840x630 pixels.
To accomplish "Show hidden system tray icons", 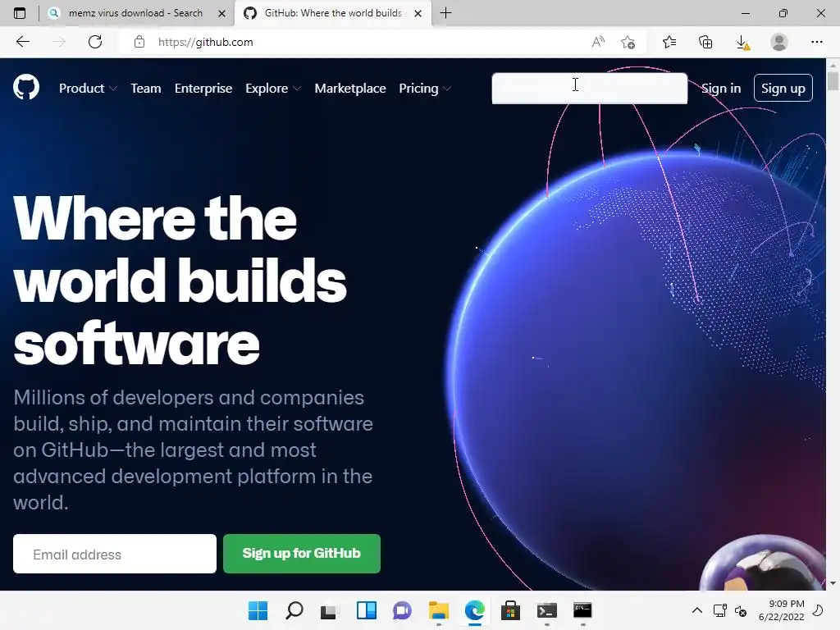I will (x=697, y=610).
